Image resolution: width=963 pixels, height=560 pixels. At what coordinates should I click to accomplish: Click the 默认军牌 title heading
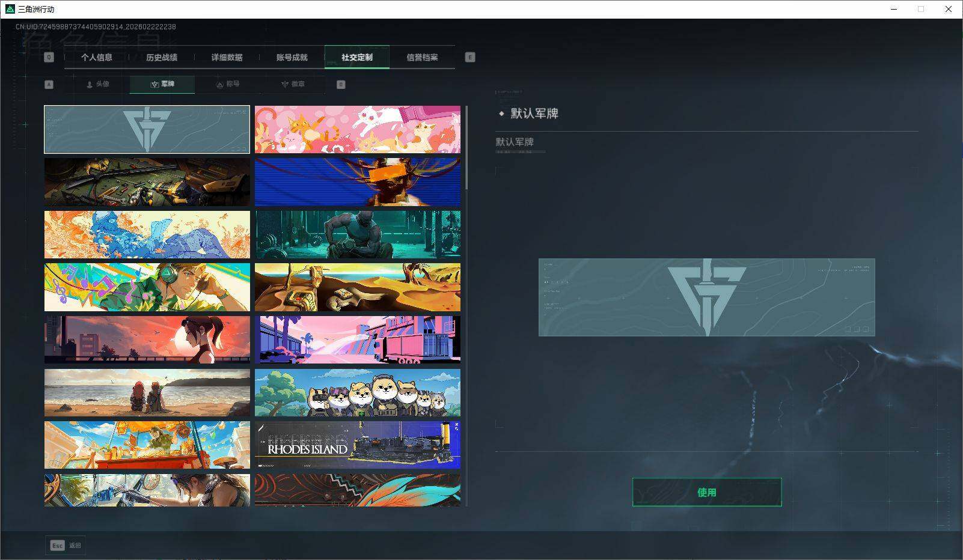tap(534, 114)
